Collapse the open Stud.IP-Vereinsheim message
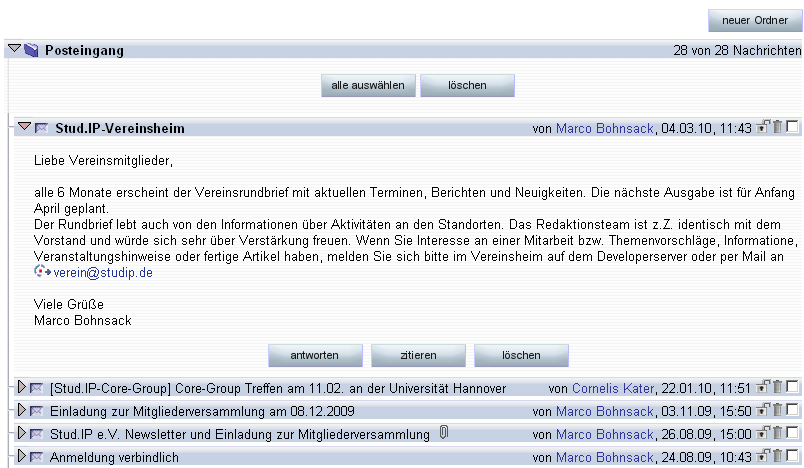Image resolution: width=804 pixels, height=468 pixels. tap(24, 127)
